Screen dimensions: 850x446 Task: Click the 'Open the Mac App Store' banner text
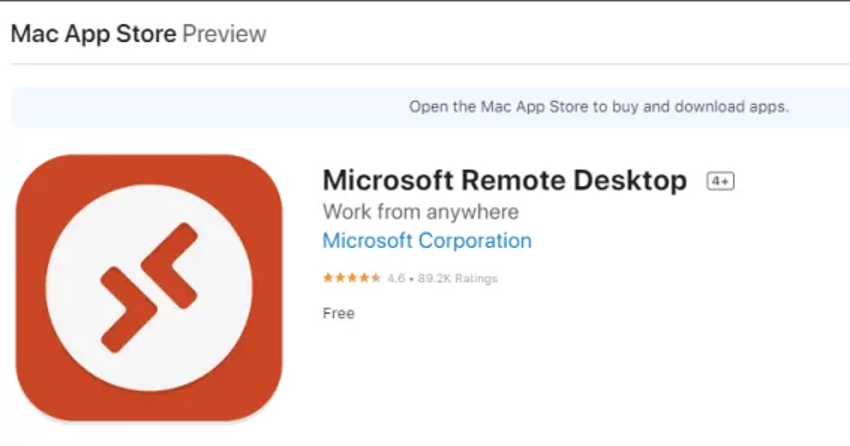tap(598, 107)
